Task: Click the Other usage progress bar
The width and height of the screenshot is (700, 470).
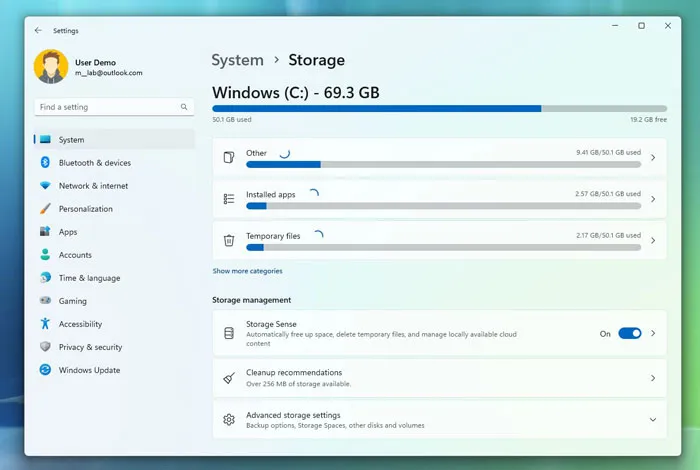Action: click(x=443, y=165)
